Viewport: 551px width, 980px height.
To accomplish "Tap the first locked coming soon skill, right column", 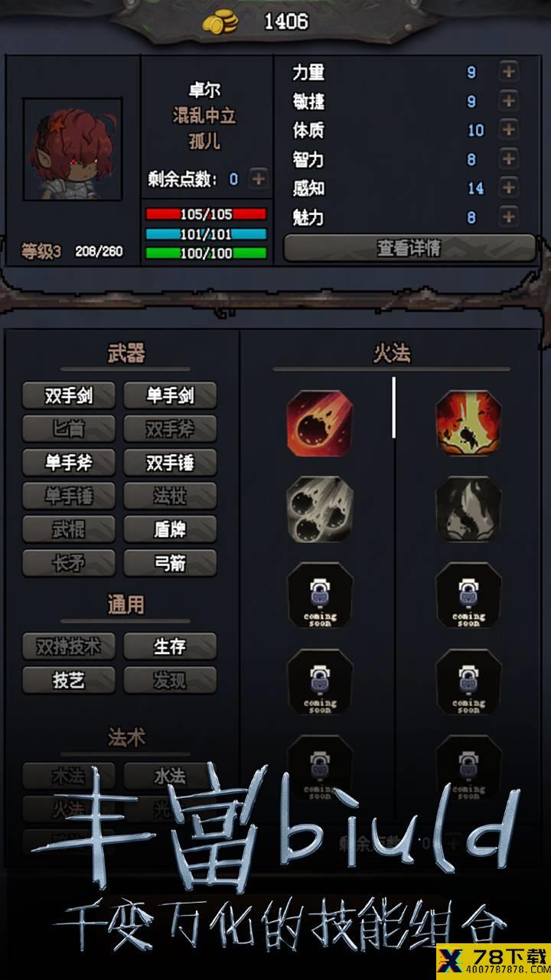I will coord(468,595).
